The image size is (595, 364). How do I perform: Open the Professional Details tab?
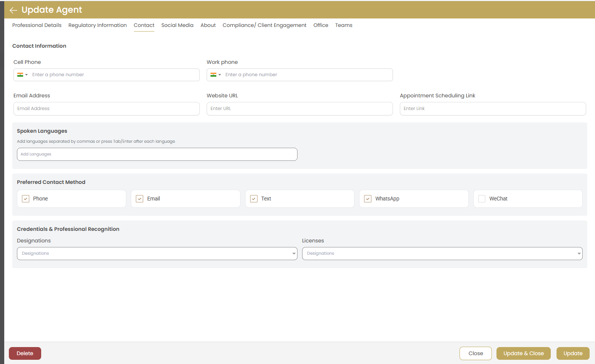point(37,25)
